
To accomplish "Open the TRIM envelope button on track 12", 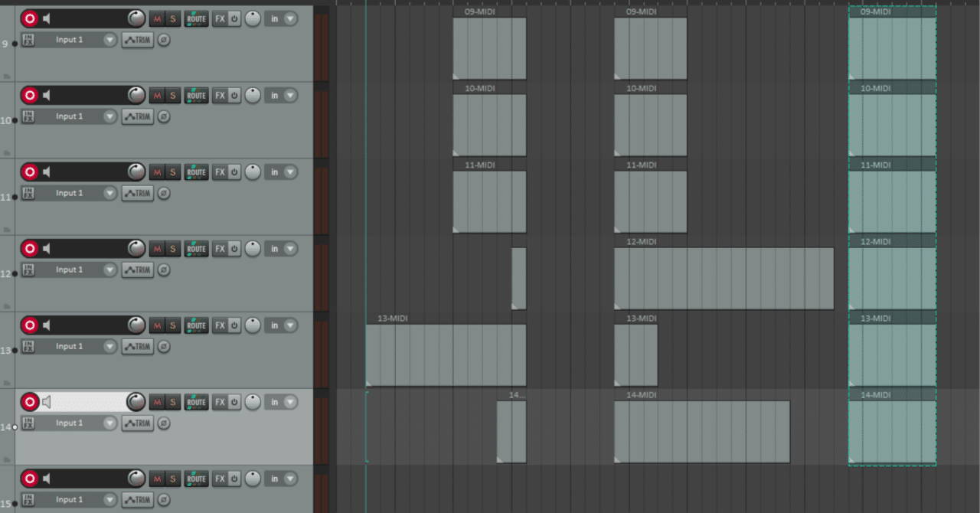I will coord(136,270).
